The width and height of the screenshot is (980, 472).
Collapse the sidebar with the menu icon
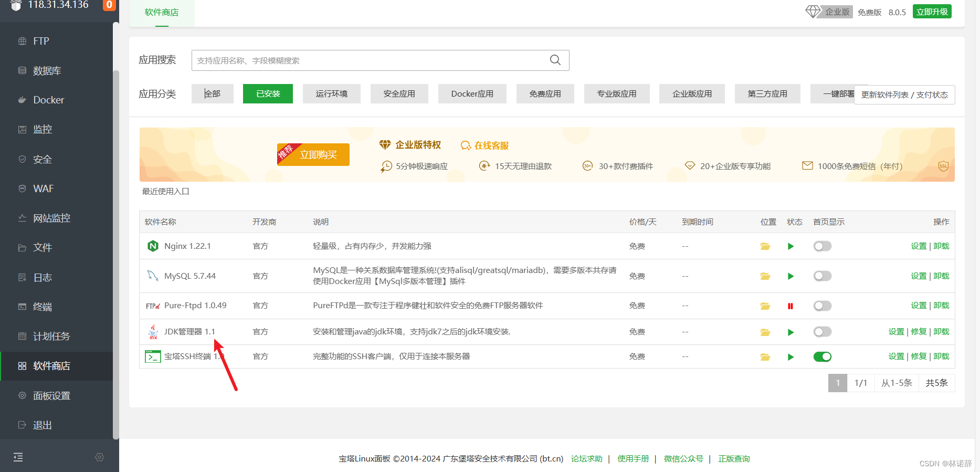[x=18, y=457]
